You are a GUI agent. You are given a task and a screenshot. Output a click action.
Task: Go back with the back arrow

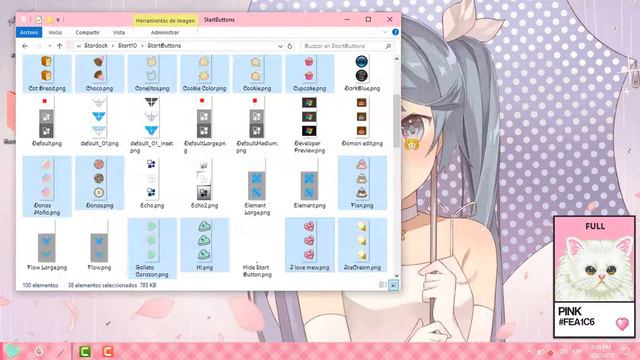[x=25, y=46]
